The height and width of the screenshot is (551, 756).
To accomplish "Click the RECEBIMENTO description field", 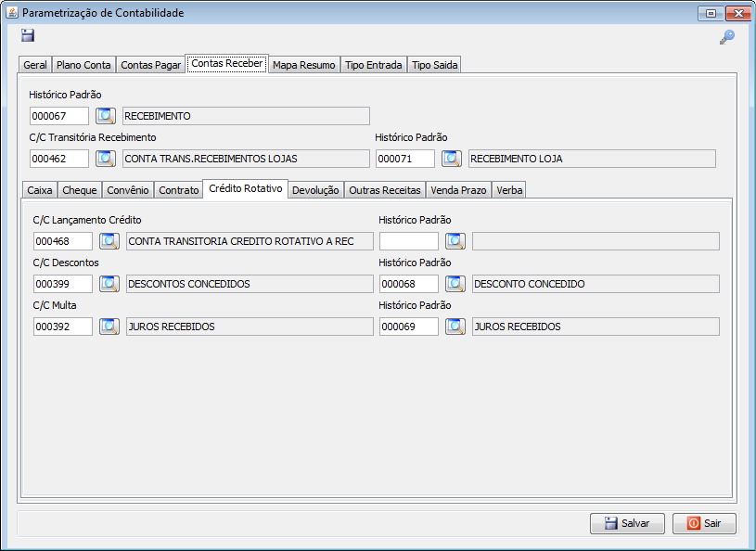I will tap(246, 116).
